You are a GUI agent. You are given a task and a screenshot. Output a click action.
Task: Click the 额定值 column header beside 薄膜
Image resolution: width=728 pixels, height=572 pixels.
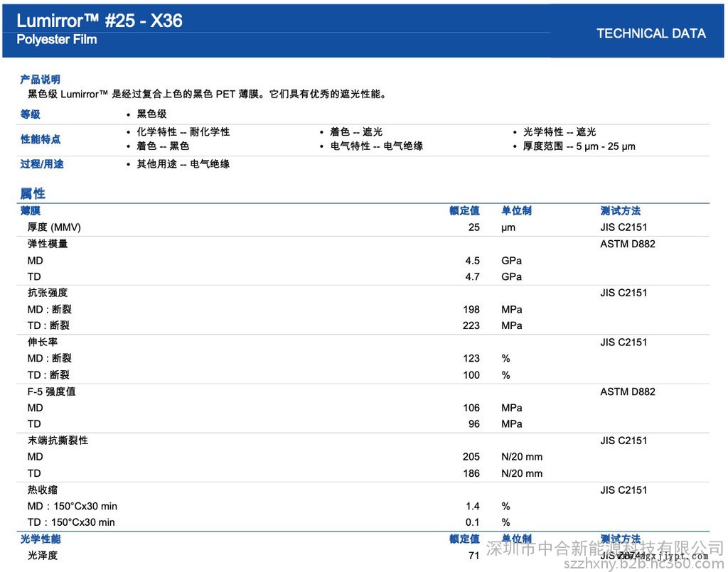point(464,211)
